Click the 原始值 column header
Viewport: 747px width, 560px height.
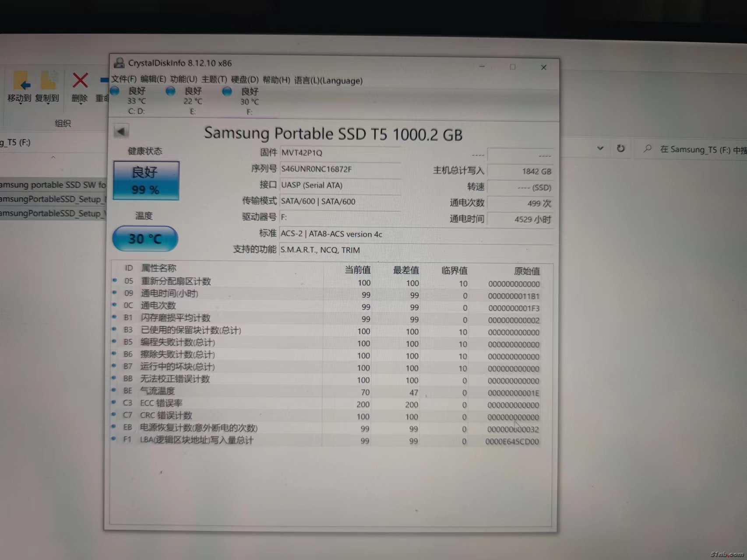pos(526,271)
